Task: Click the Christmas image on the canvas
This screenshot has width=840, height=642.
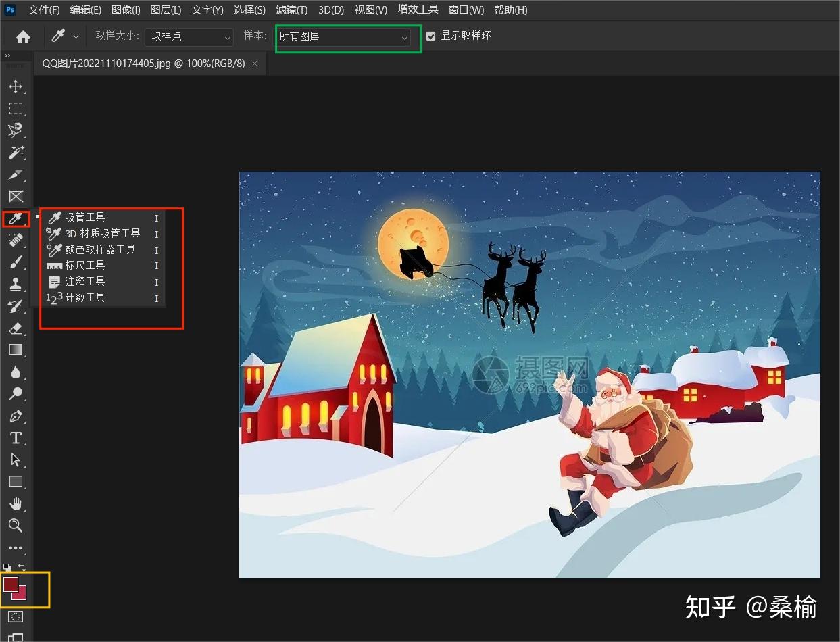Action: pyautogui.click(x=530, y=375)
